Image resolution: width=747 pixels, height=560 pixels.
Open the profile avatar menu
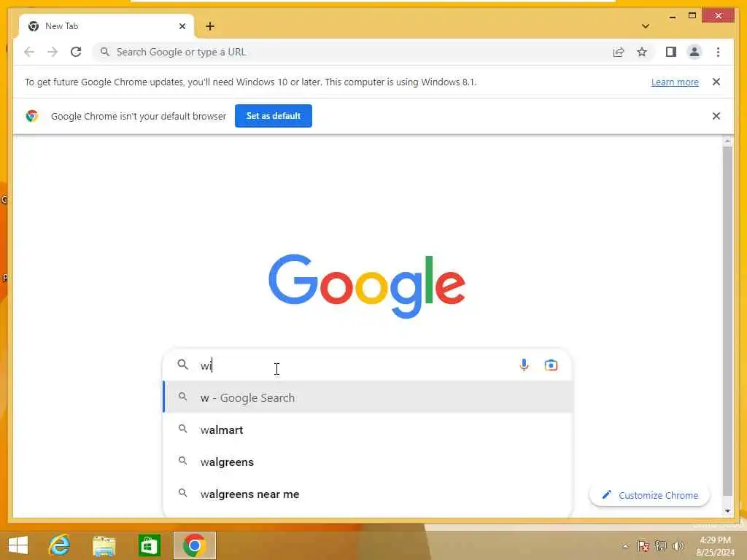point(694,52)
